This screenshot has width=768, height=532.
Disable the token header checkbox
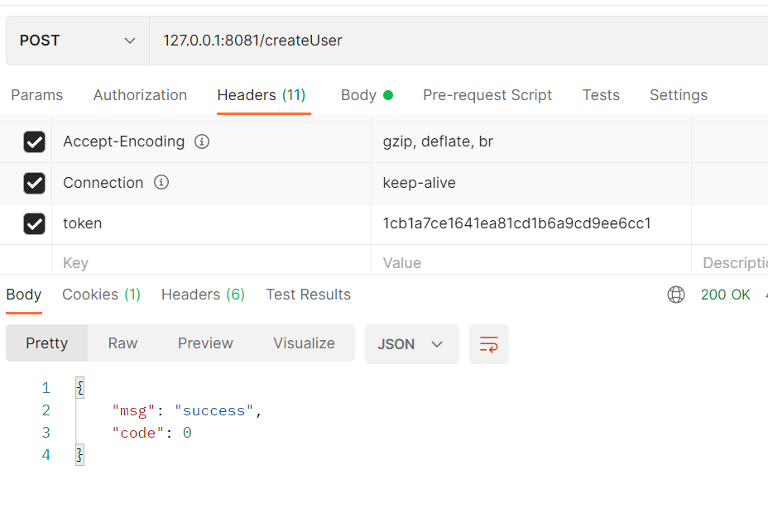tap(34, 223)
